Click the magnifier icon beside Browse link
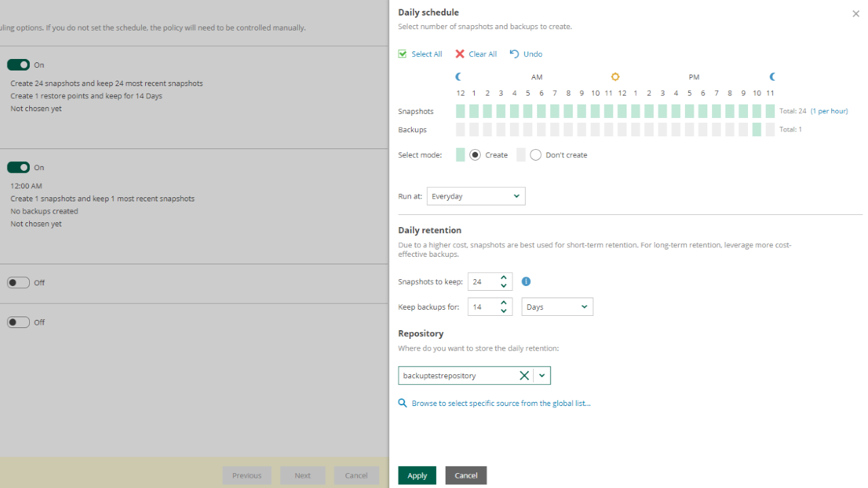 click(x=403, y=403)
